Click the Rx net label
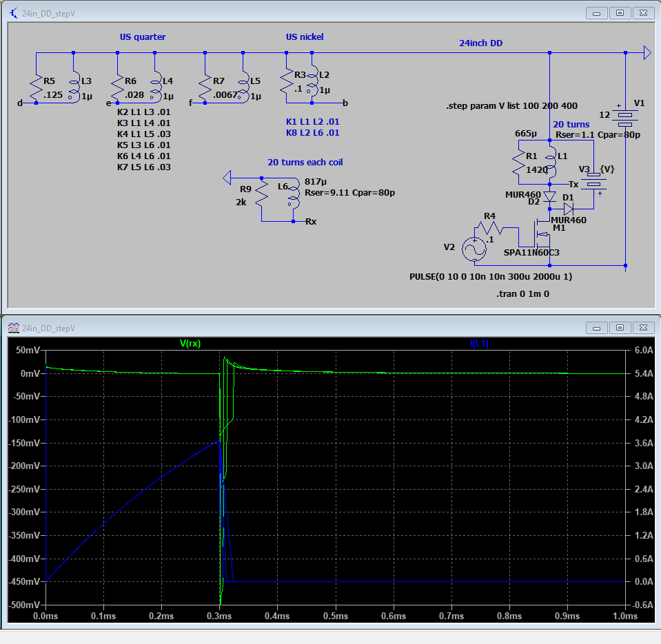The width and height of the screenshot is (661, 644). pos(311,222)
